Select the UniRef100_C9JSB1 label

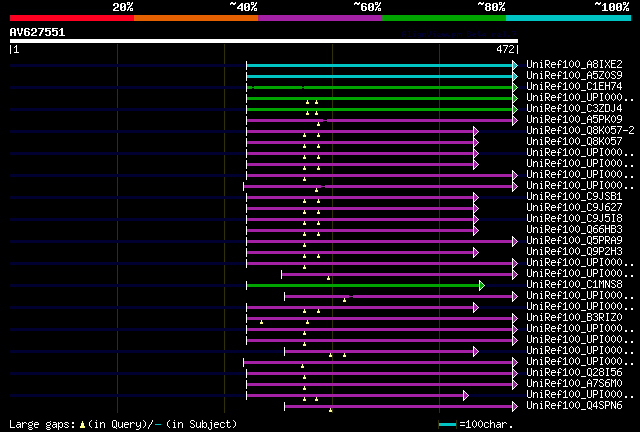(574, 196)
